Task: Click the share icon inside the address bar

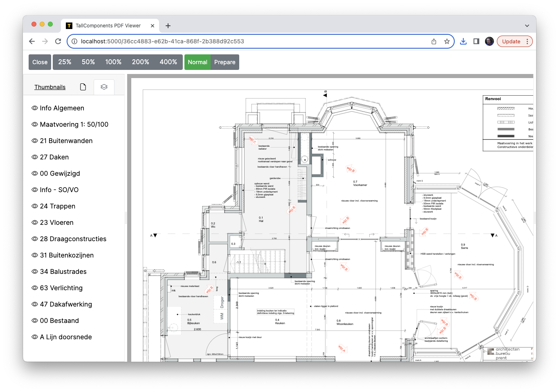Action: [x=433, y=41]
